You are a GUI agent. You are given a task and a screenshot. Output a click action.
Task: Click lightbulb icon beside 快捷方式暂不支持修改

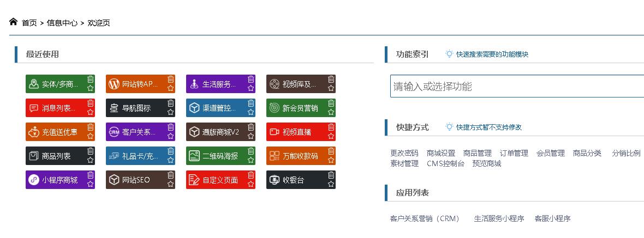coord(449,126)
